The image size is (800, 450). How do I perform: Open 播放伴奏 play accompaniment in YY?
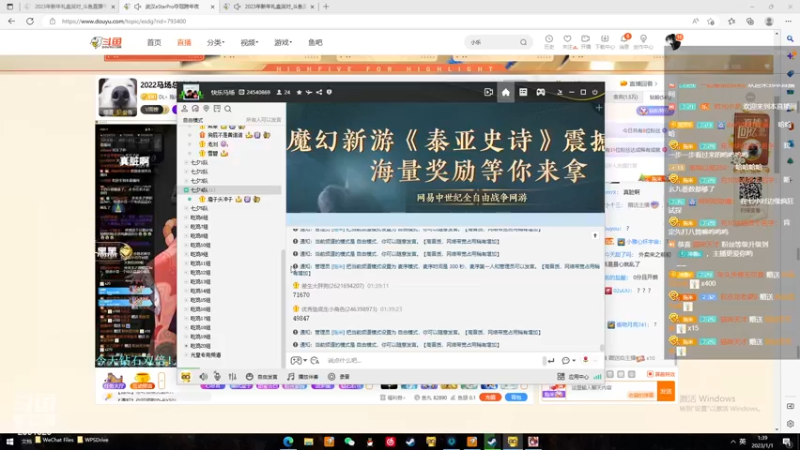point(303,377)
